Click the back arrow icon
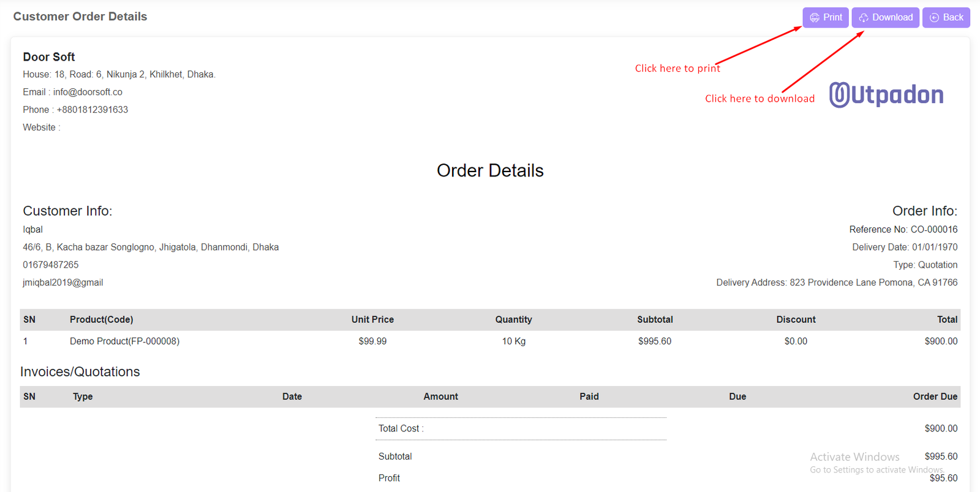The width and height of the screenshot is (980, 492). coord(934,18)
